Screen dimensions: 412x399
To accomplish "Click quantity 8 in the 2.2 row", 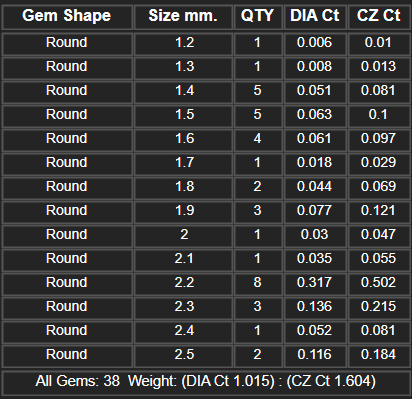I will pyautogui.click(x=258, y=283).
